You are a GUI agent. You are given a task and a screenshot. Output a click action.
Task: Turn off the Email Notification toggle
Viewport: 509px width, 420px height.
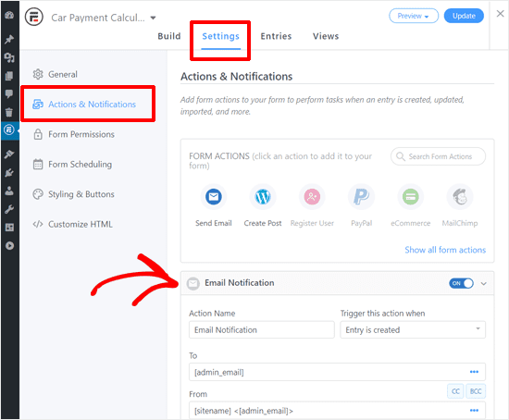[x=461, y=283]
